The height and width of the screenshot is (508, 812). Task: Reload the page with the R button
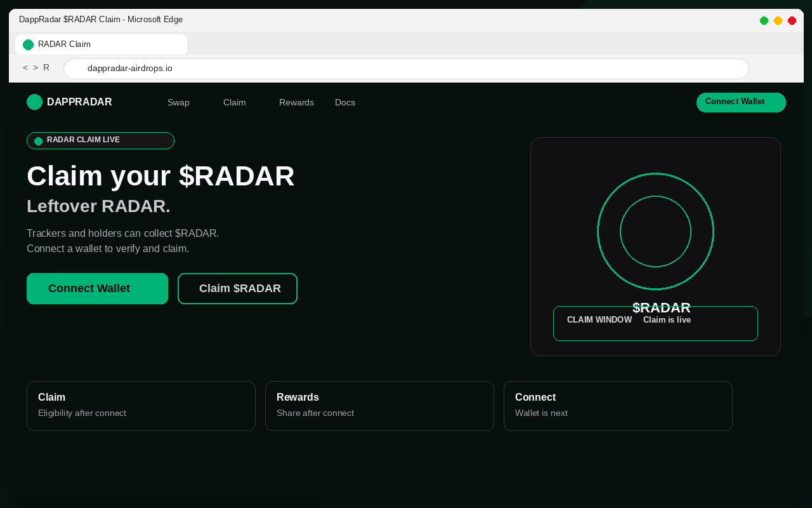pyautogui.click(x=46, y=67)
